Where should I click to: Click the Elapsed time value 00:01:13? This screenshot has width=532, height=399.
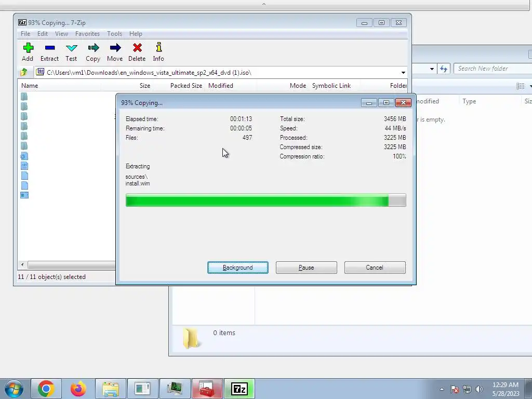[241, 119]
